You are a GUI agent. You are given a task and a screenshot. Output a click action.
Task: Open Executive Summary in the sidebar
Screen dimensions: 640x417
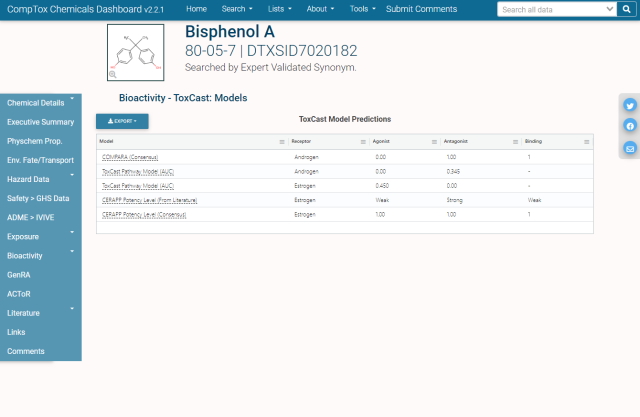coord(40,122)
